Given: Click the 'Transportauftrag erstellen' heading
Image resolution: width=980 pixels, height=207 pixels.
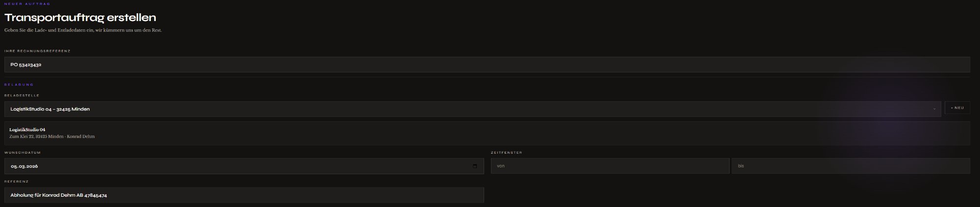Looking at the screenshot, I should point(80,18).
